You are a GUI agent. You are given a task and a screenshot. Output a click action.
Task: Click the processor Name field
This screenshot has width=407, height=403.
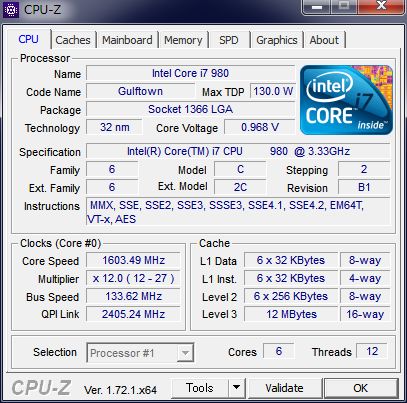click(x=191, y=73)
